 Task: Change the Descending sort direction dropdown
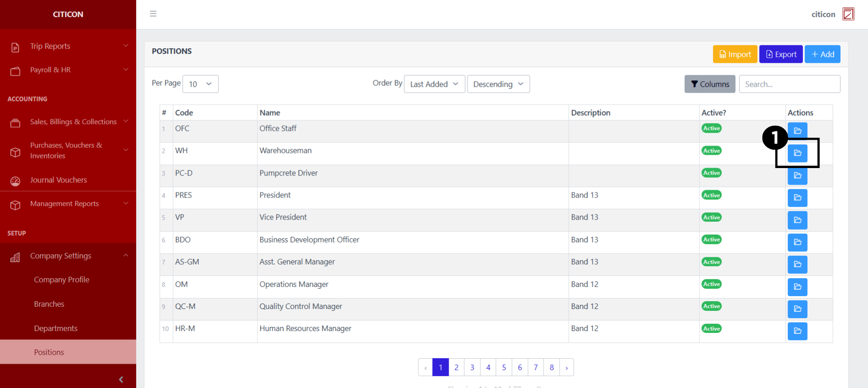(498, 84)
